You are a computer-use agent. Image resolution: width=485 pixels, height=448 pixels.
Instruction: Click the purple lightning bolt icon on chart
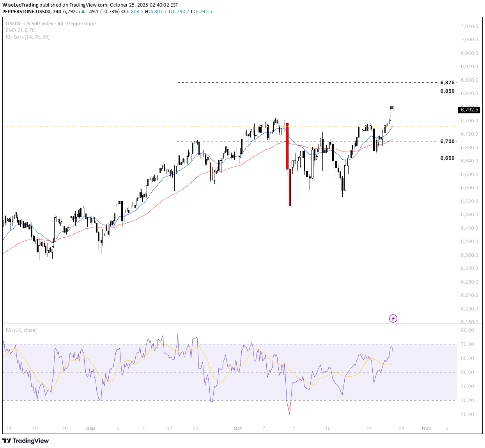click(393, 319)
